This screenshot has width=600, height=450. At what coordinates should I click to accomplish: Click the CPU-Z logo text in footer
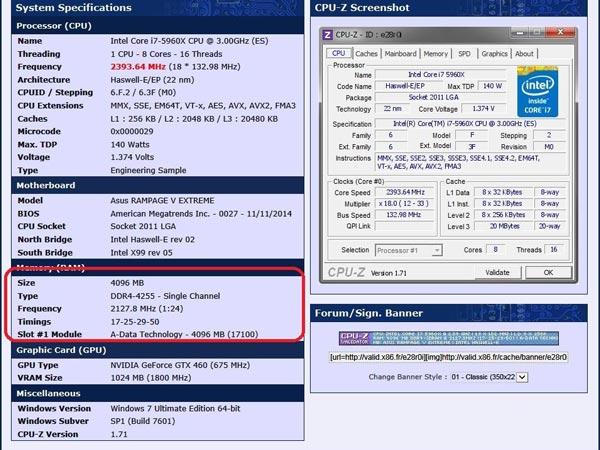click(346, 272)
